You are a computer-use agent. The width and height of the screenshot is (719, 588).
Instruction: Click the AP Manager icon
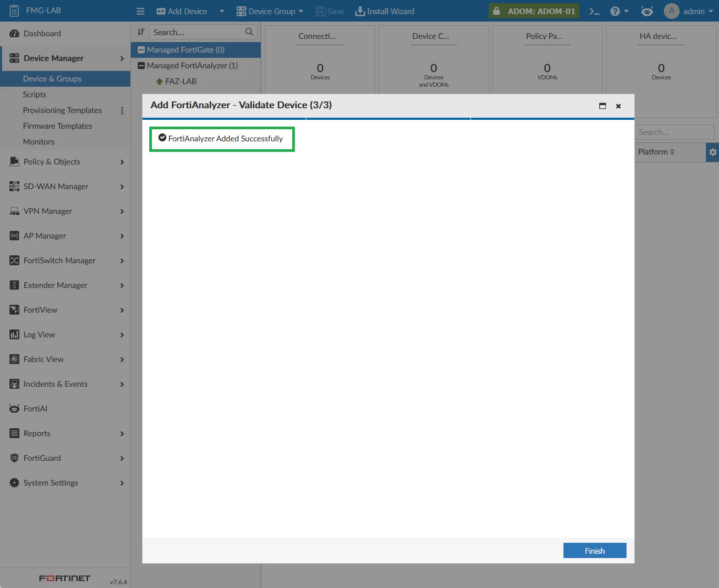pos(14,236)
